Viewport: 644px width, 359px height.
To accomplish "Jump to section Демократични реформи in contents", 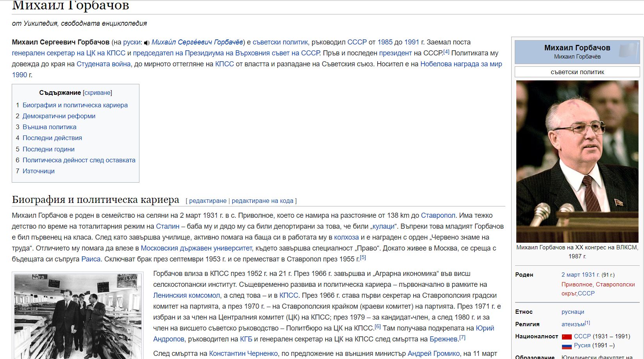I will pyautogui.click(x=59, y=116).
